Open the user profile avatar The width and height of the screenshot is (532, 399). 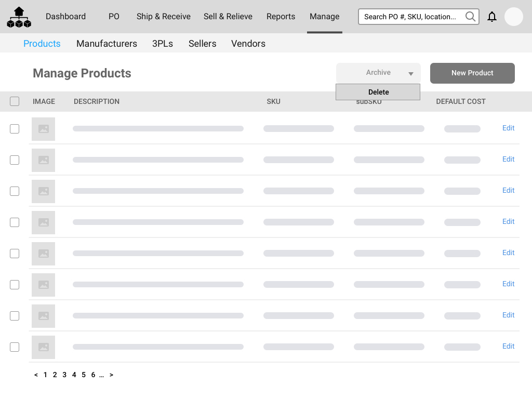click(x=513, y=17)
